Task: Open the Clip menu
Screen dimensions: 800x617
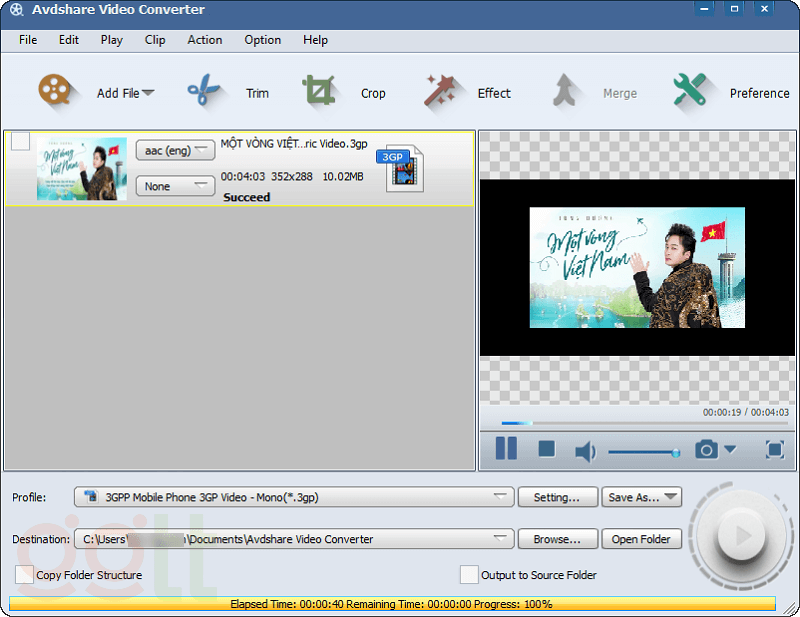Action: coord(155,40)
